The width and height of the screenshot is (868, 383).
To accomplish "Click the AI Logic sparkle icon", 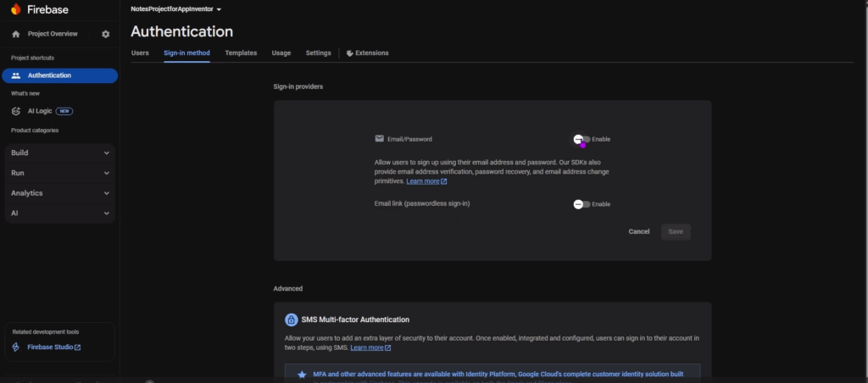I will 16,111.
